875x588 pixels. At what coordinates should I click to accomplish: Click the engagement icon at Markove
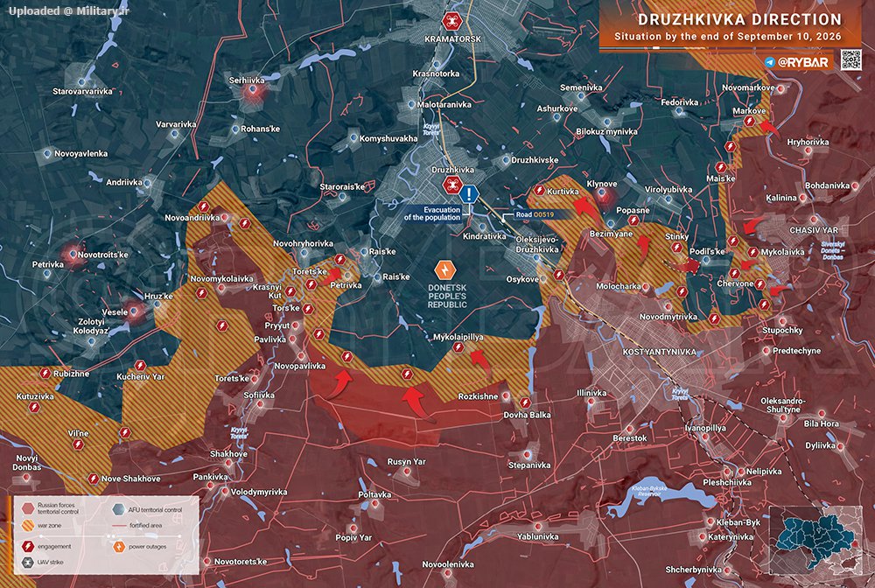[750, 121]
